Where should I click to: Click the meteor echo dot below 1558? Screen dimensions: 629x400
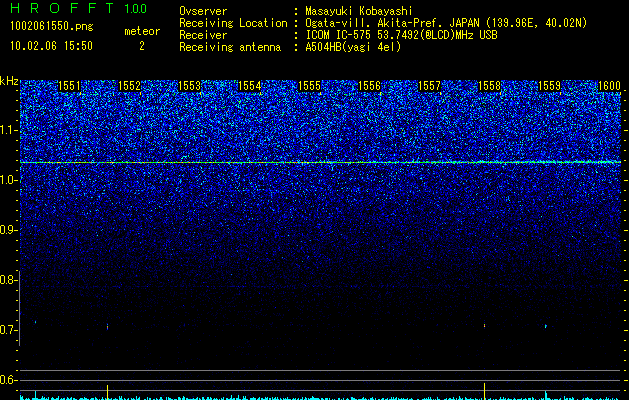[x=485, y=325]
